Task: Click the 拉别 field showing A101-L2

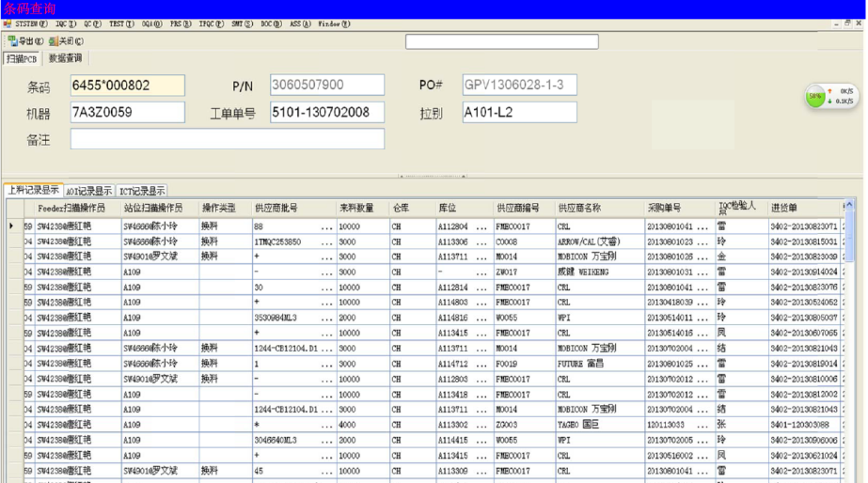Action: [x=519, y=113]
